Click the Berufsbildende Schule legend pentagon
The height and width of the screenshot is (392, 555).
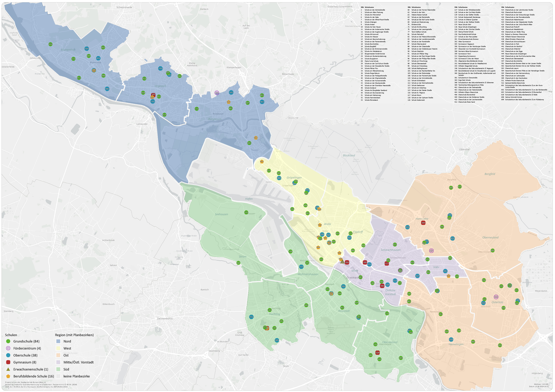(x=8, y=376)
